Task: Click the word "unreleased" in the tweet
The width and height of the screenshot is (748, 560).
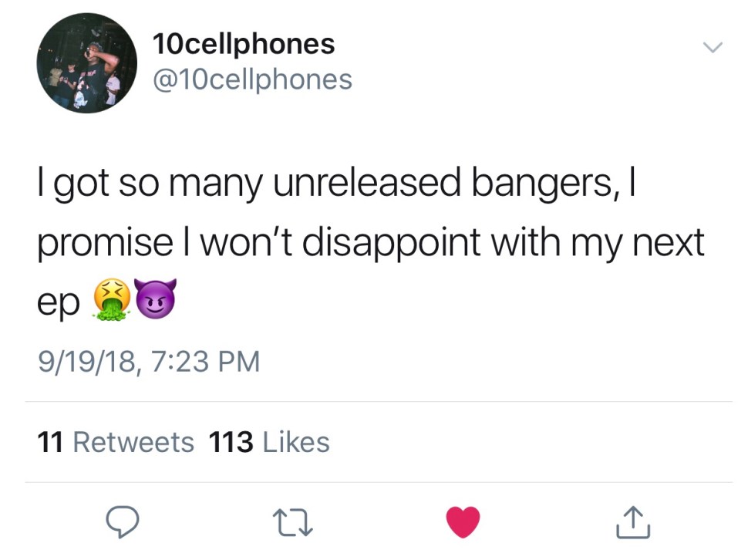Action: click(338, 185)
